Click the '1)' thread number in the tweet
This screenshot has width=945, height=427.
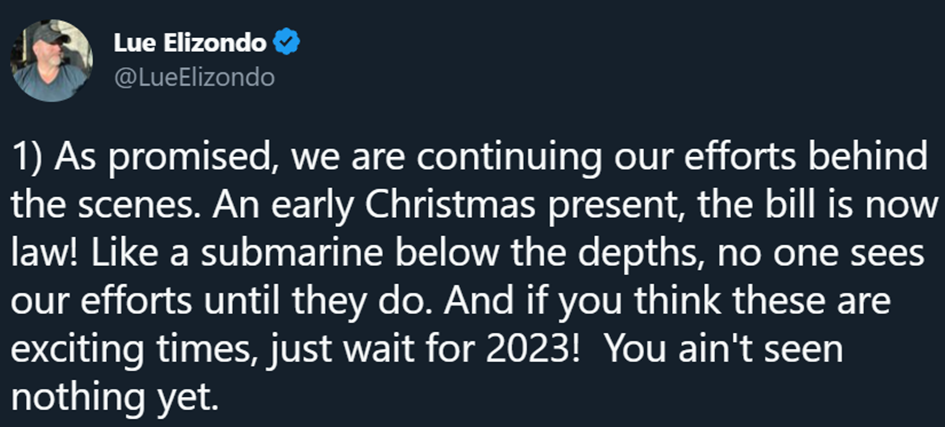point(30,159)
